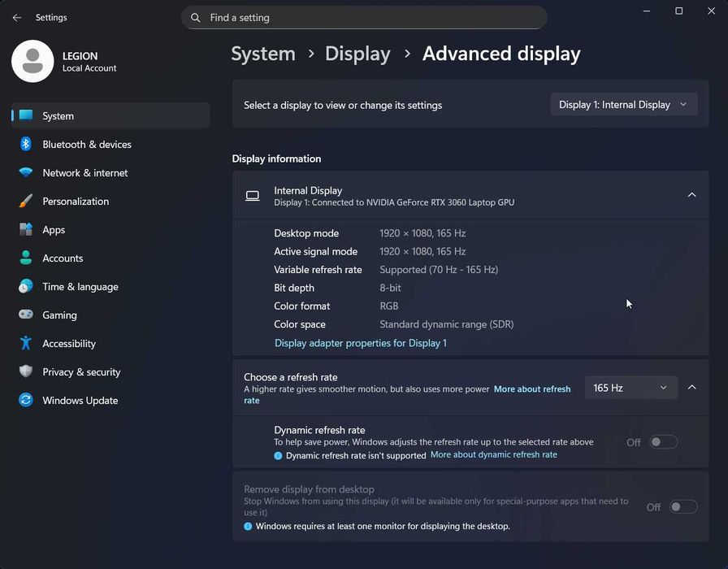Click the System monitor icon

tap(26, 115)
